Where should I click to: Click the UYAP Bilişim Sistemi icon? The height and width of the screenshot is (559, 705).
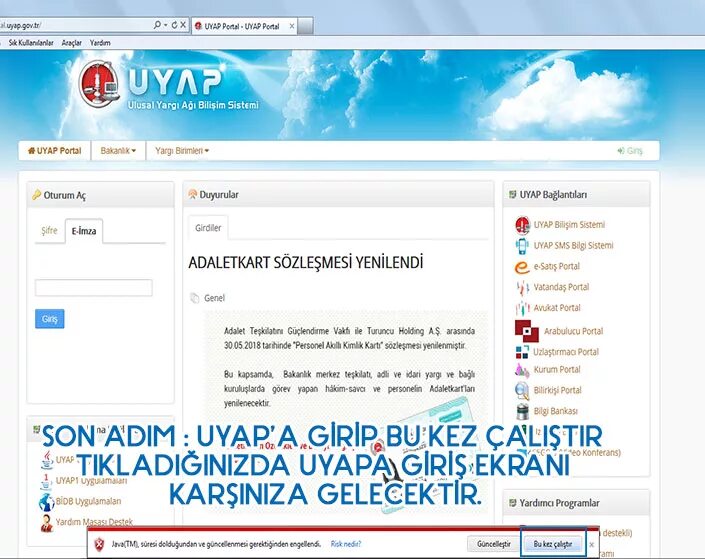(x=522, y=225)
